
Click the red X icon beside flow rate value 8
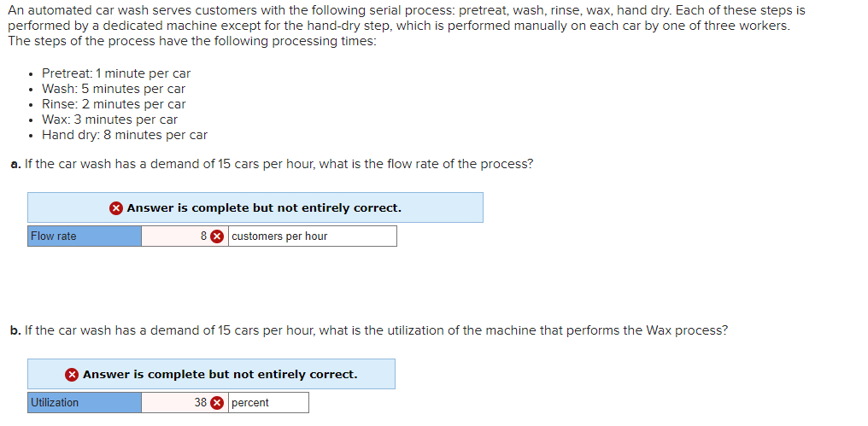pos(218,236)
